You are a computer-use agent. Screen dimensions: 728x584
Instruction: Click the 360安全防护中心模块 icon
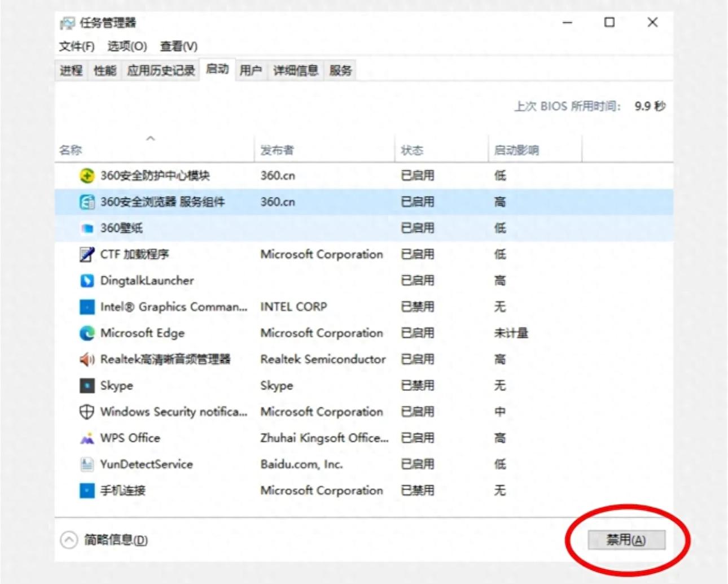[86, 176]
